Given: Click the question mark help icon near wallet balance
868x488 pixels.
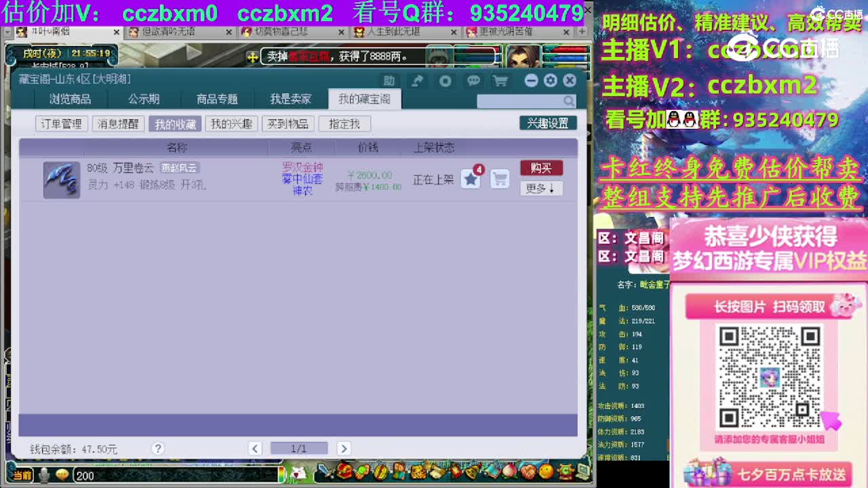Looking at the screenshot, I should (158, 448).
